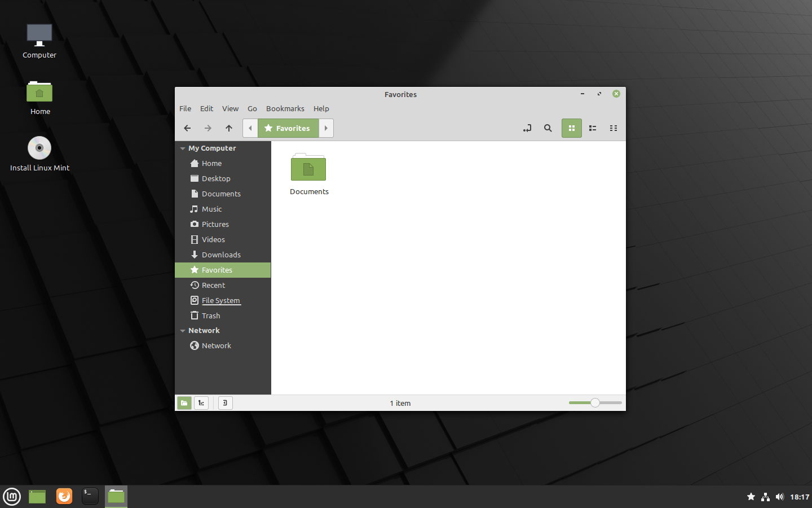
Task: Show places sidebar using status bar button
Action: tap(184, 403)
